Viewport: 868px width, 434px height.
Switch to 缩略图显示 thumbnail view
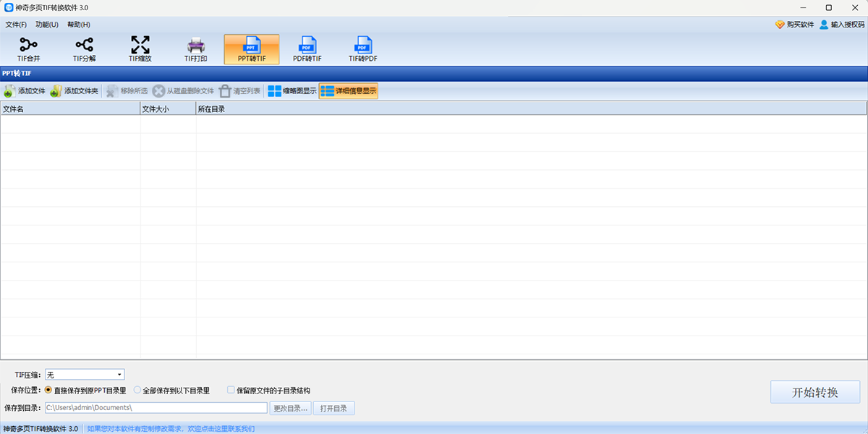point(292,91)
